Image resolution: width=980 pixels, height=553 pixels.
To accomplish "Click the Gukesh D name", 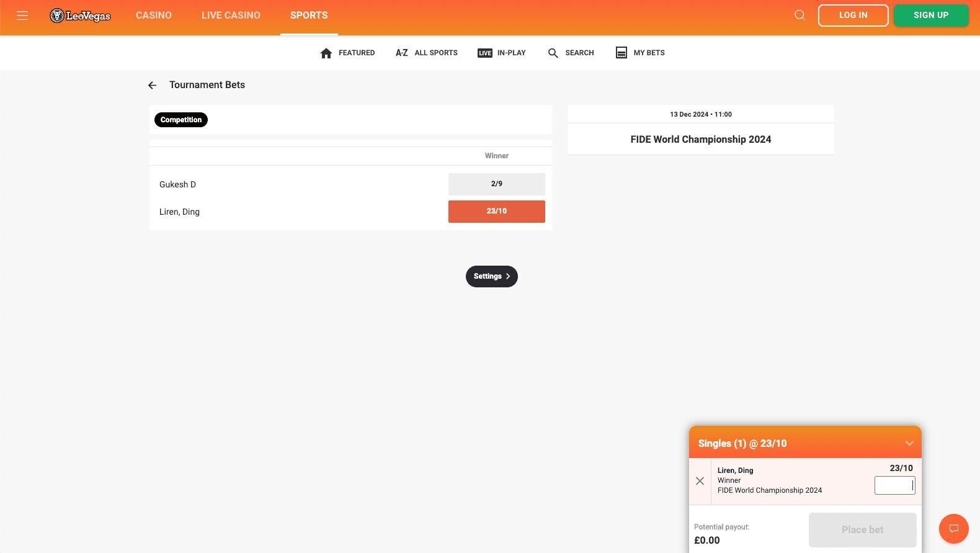I will click(x=177, y=184).
